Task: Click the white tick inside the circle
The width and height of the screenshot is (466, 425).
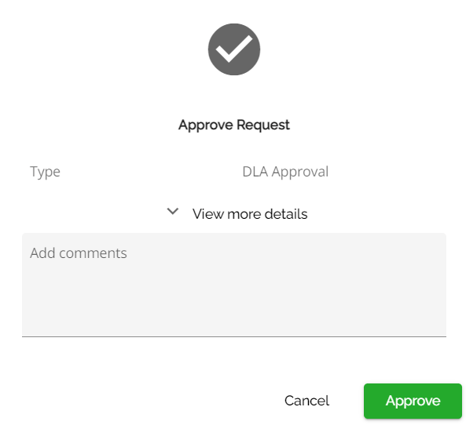Action: (x=234, y=49)
